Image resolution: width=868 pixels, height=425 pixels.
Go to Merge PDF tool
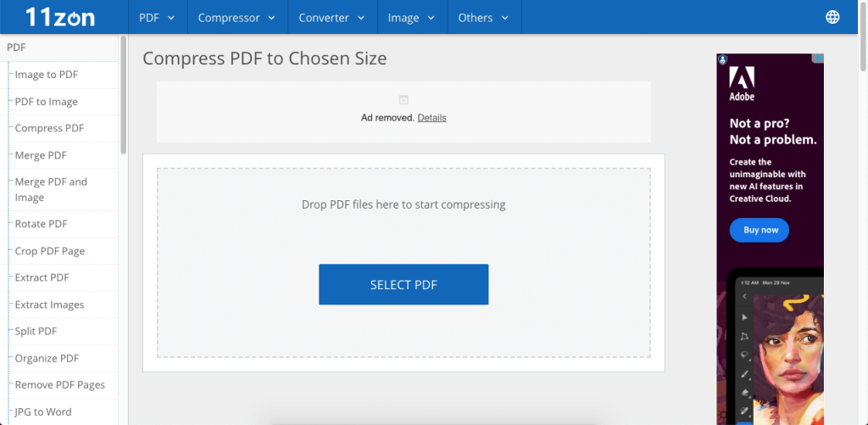click(x=41, y=155)
